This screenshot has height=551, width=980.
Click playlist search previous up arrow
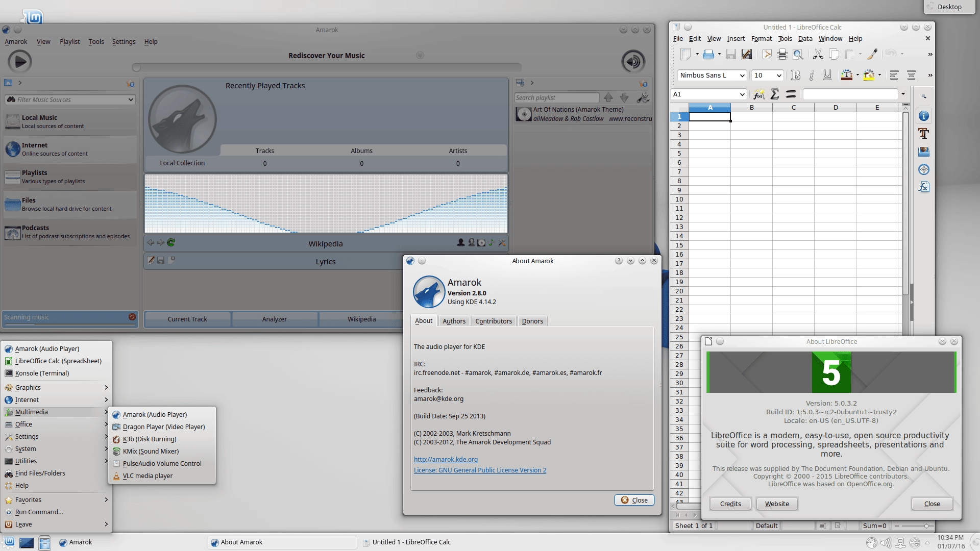[x=608, y=97]
